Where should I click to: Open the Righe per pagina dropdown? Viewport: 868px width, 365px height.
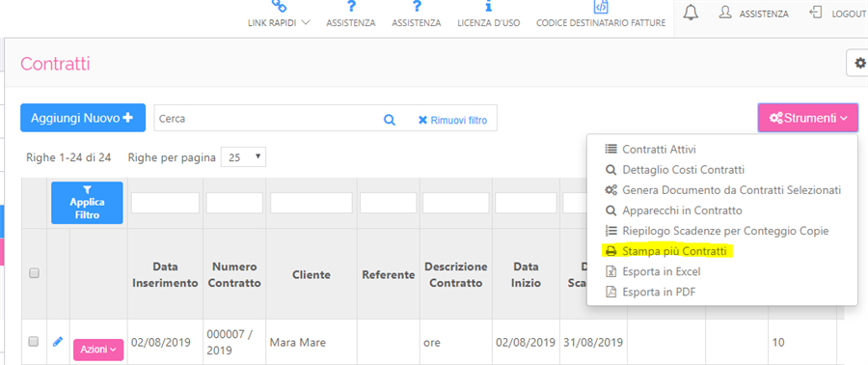pyautogui.click(x=243, y=157)
